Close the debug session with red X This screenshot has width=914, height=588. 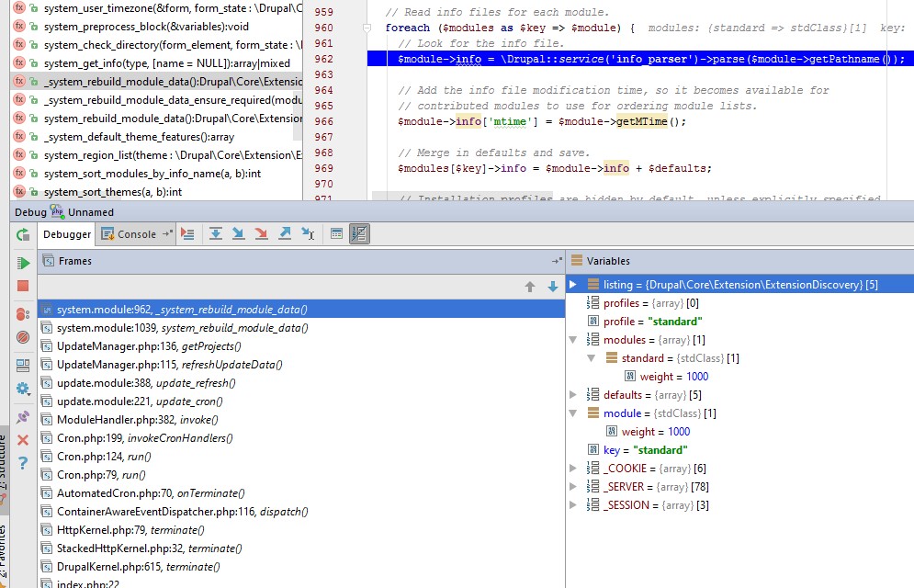[23, 440]
